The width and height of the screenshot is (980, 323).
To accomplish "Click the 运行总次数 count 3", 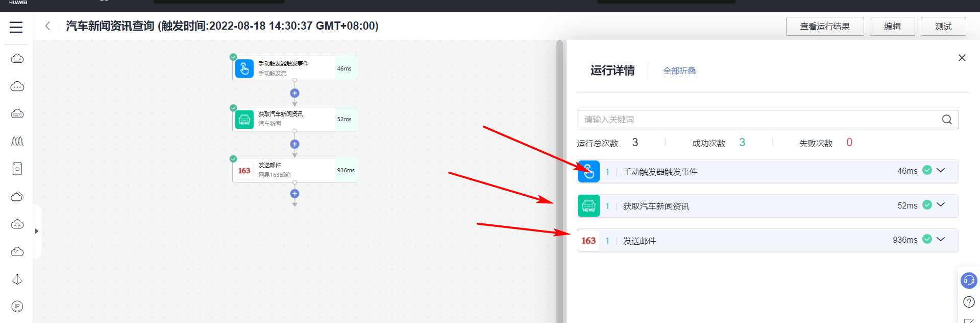I will tap(635, 143).
